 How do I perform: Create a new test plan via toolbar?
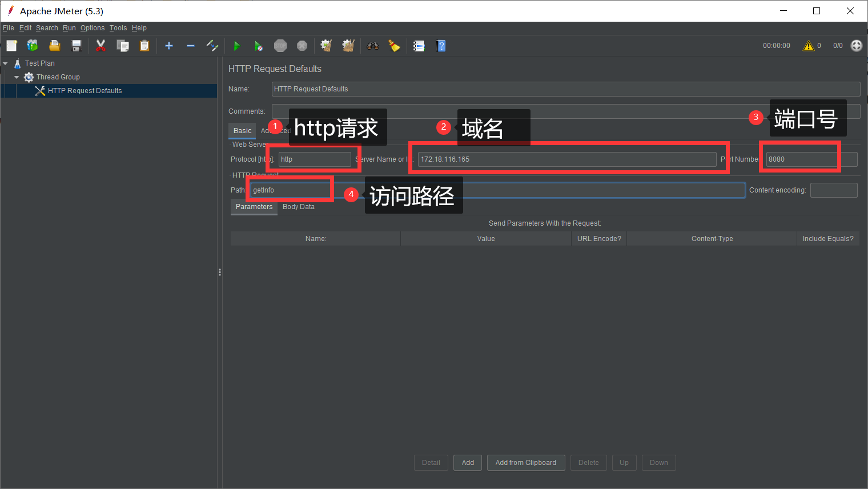click(x=11, y=46)
